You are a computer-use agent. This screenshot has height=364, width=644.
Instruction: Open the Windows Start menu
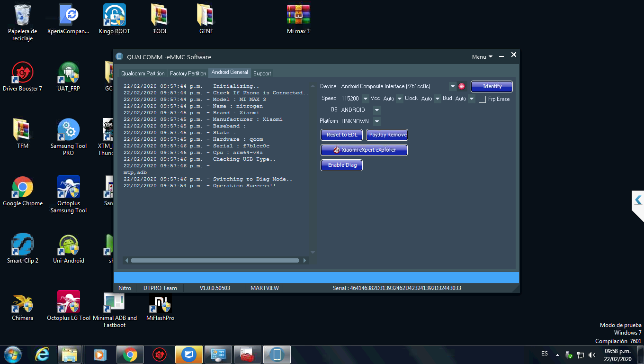(13, 355)
